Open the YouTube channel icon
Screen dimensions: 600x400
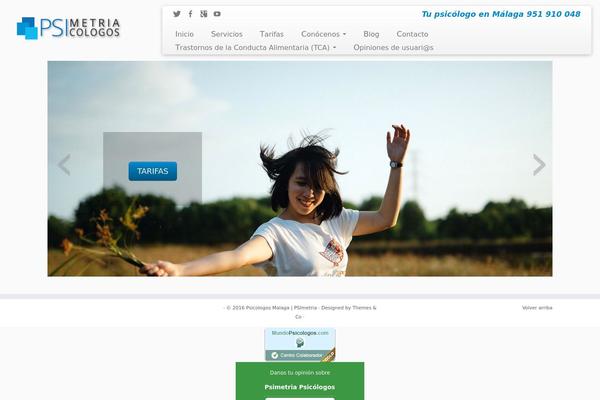(x=217, y=14)
